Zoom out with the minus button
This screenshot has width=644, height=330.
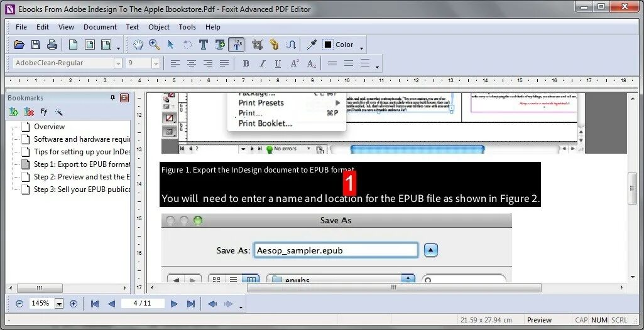19,304
